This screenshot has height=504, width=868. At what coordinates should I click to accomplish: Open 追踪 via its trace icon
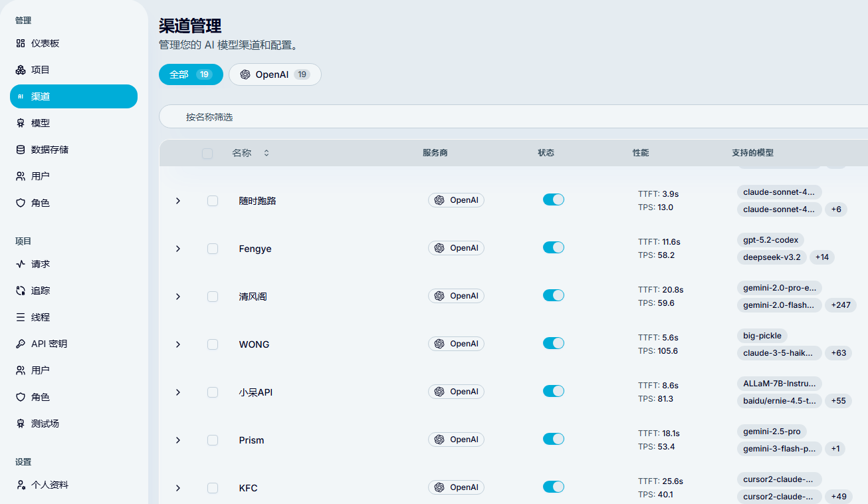pyautogui.click(x=21, y=291)
